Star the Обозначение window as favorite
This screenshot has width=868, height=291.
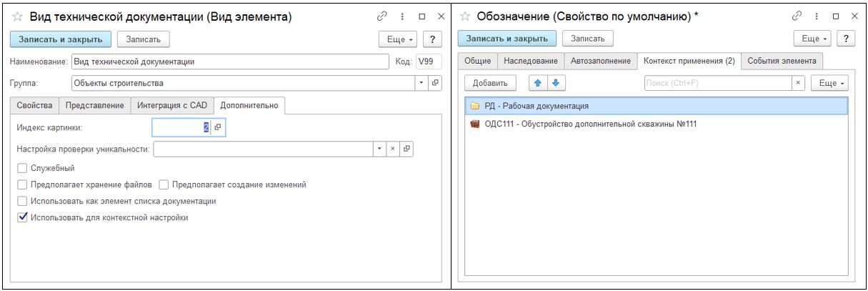click(466, 16)
